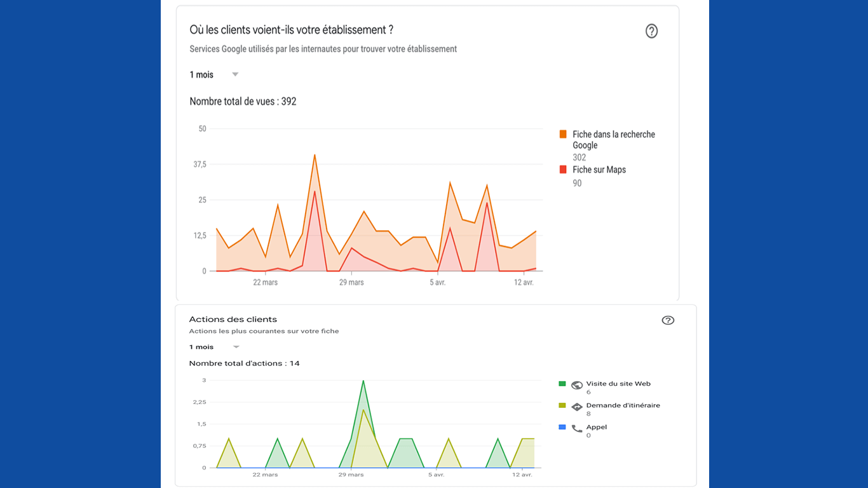Click the Services Google utilisés subtitle
Image resolution: width=868 pixels, height=488 pixels.
pyautogui.click(x=323, y=49)
